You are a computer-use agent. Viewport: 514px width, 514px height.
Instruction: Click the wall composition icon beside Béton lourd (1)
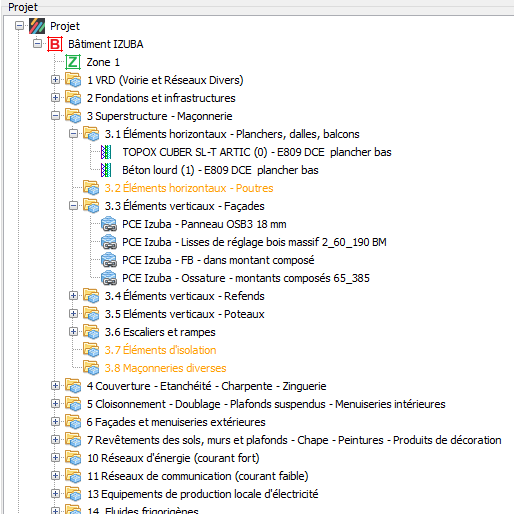106,170
